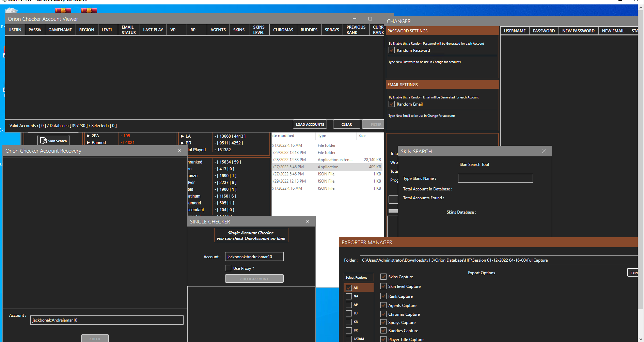The image size is (644, 342).
Task: Expand the BR region stats row
Action: click(x=182, y=143)
